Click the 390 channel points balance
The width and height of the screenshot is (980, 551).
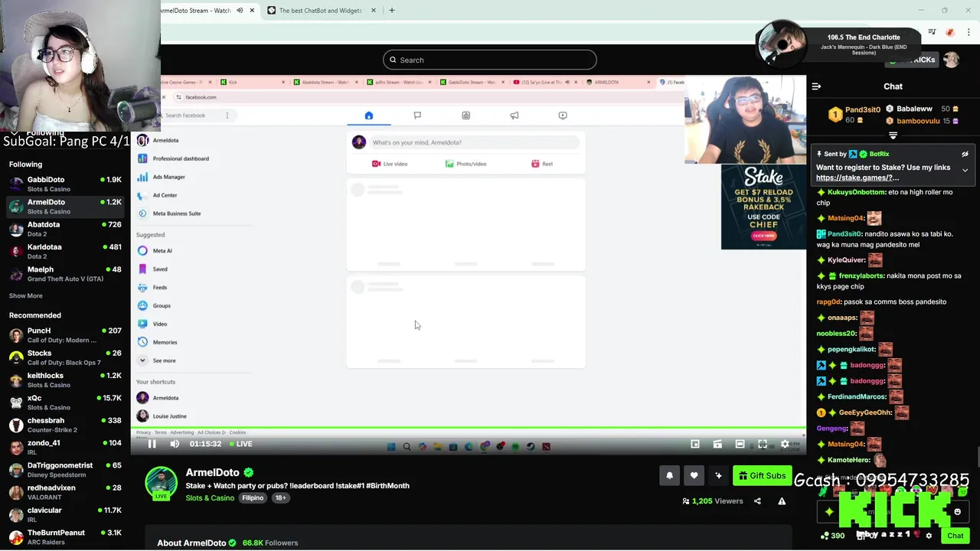coord(832,536)
